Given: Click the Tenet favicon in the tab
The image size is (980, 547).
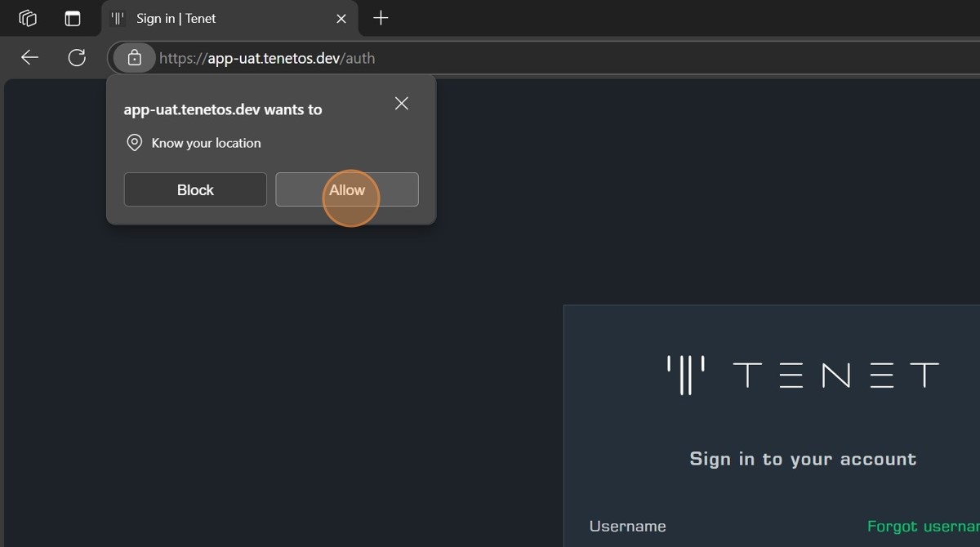Looking at the screenshot, I should coord(118,18).
